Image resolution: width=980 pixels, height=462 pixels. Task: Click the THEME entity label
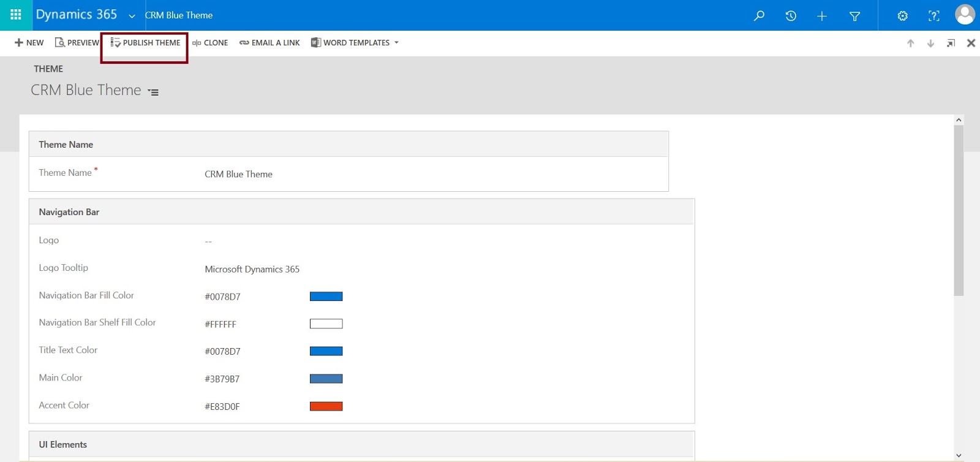pyautogui.click(x=48, y=69)
